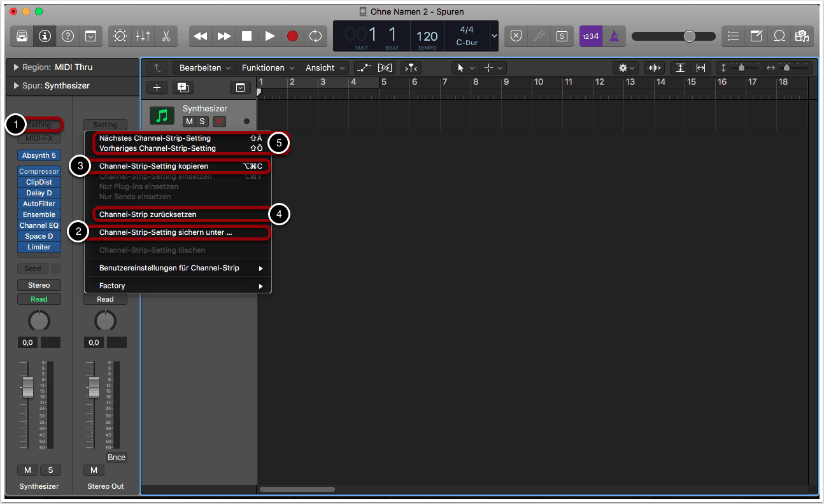Toggle the Solo S button in the control bar

[x=561, y=36]
